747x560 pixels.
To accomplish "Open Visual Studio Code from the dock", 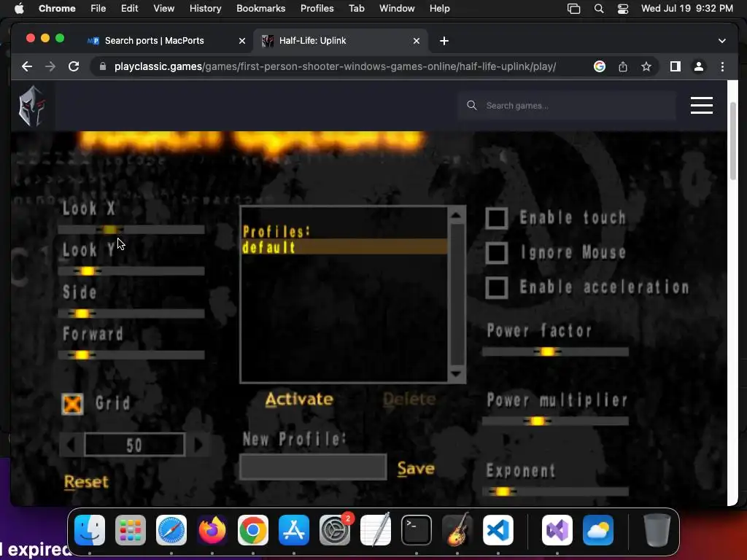I will tap(498, 530).
